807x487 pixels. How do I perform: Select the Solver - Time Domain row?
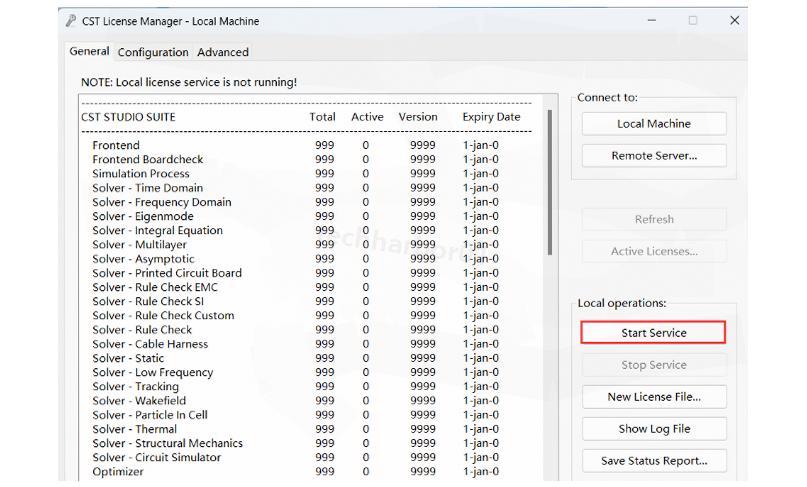pos(147,188)
